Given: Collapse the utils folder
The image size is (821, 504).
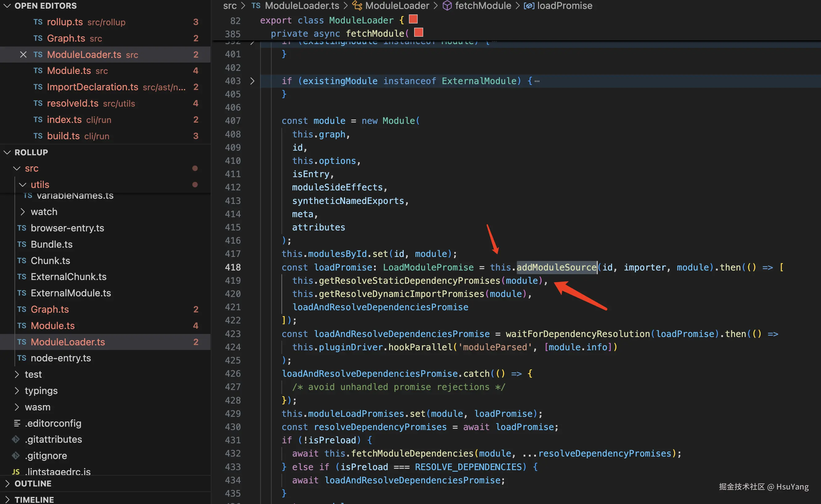Looking at the screenshot, I should [23, 184].
